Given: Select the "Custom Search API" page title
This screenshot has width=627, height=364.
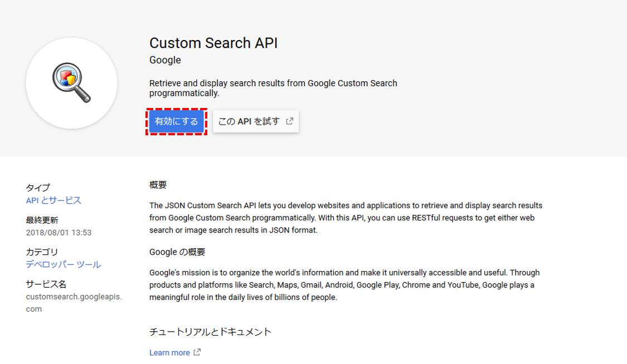Looking at the screenshot, I should point(215,42).
